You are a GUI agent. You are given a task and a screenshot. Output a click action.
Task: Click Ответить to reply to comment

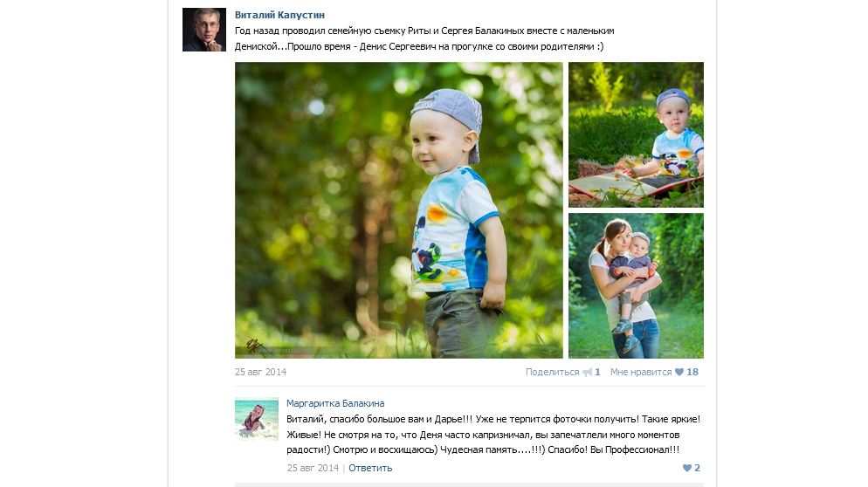pos(370,468)
